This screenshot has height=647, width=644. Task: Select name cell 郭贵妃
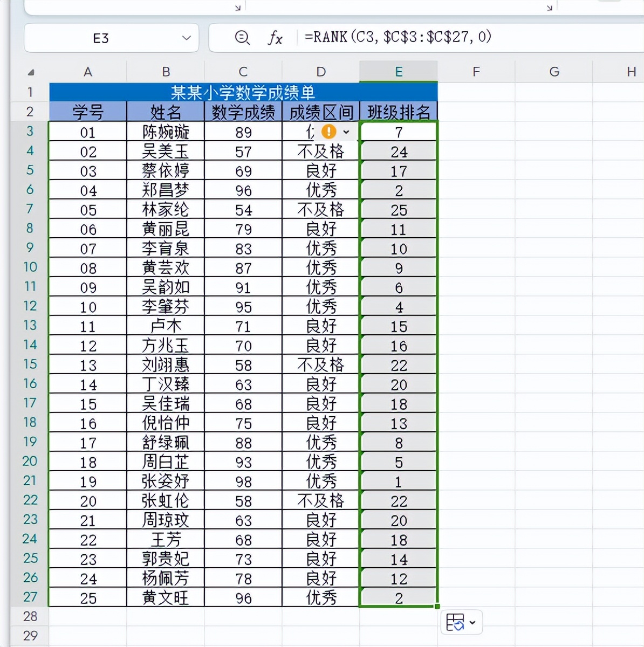coord(166,559)
